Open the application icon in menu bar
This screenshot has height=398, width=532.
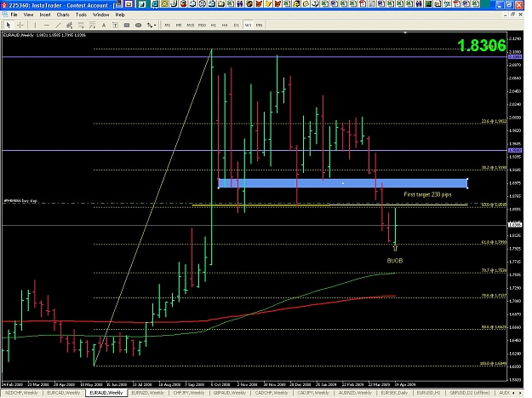coord(4,14)
